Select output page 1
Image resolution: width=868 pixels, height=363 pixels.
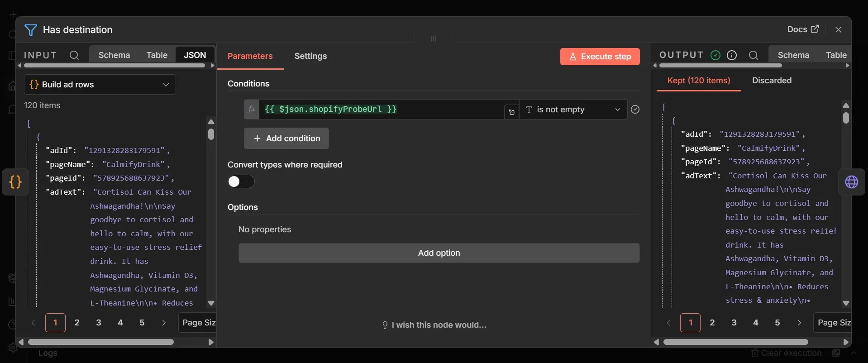click(x=691, y=323)
